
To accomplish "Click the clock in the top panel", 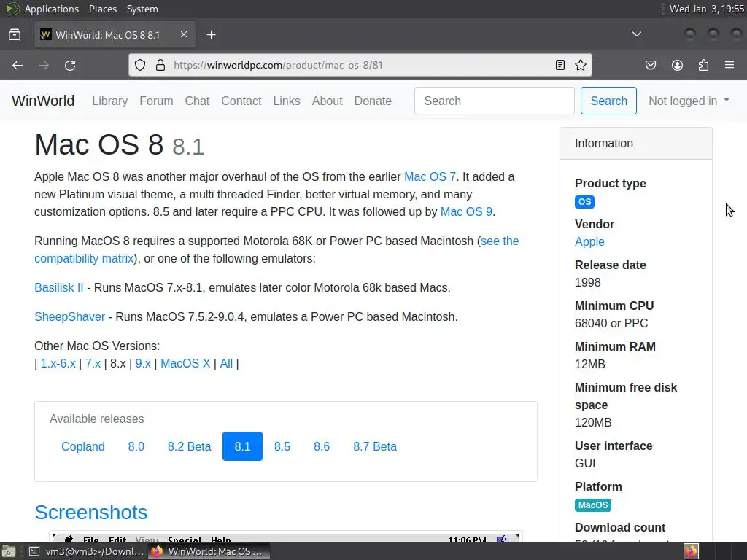I will (x=706, y=9).
